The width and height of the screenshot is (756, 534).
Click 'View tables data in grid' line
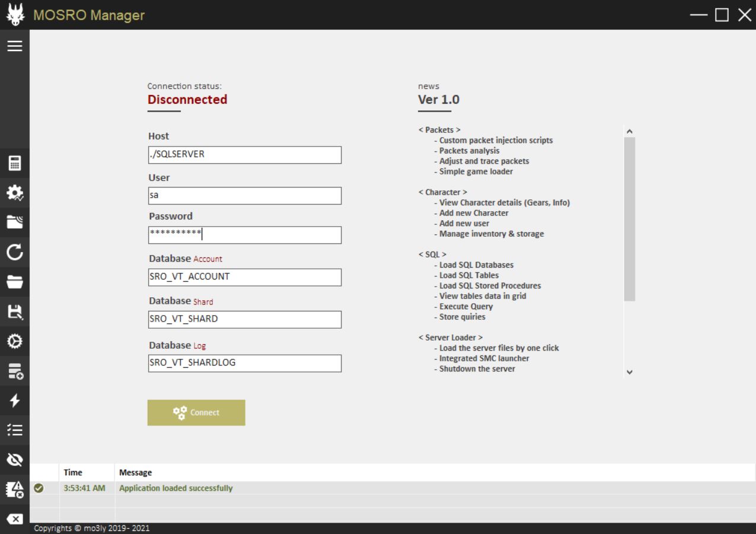point(480,296)
